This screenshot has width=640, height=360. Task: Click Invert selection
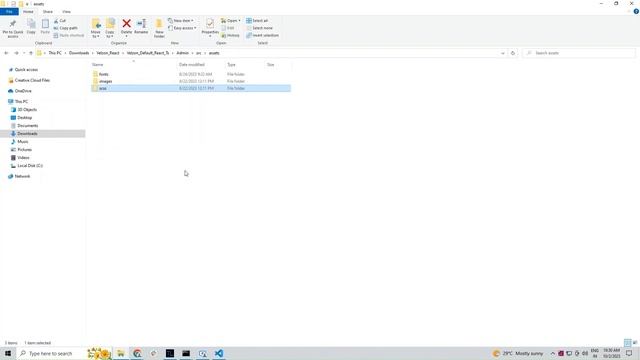click(x=262, y=36)
